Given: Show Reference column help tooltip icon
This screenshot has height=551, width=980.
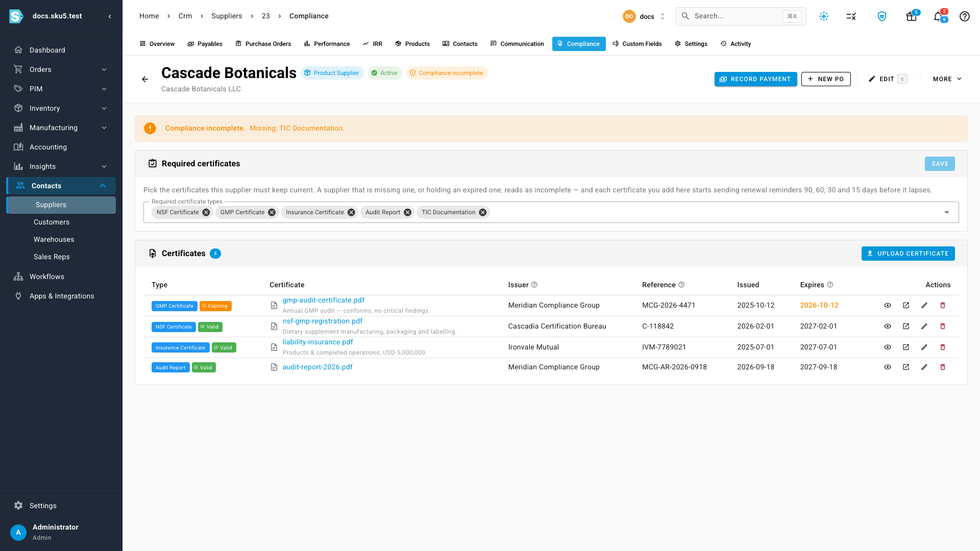Looking at the screenshot, I should pos(681,285).
